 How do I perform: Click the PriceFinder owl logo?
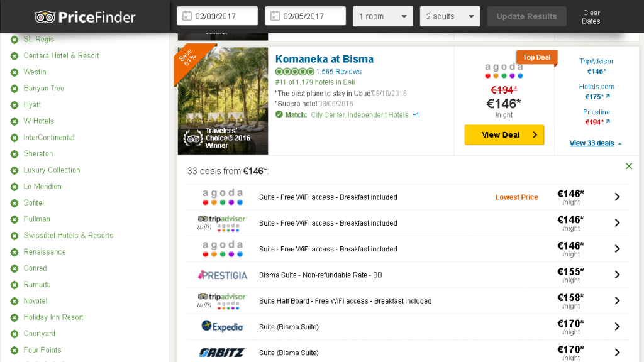pyautogui.click(x=45, y=17)
